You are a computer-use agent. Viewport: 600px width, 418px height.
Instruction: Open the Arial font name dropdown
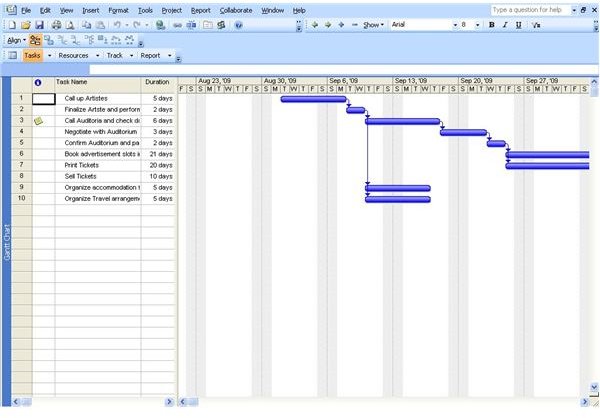coord(455,25)
